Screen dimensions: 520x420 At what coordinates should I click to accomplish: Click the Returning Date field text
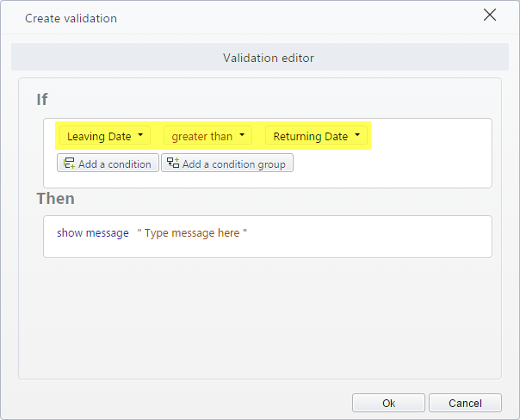click(x=311, y=136)
